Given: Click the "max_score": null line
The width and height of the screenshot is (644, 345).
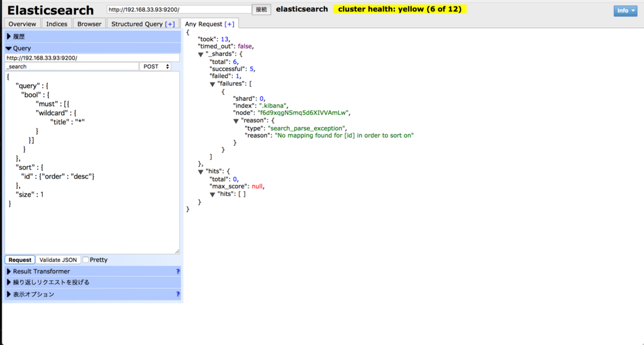Looking at the screenshot, I should point(237,186).
